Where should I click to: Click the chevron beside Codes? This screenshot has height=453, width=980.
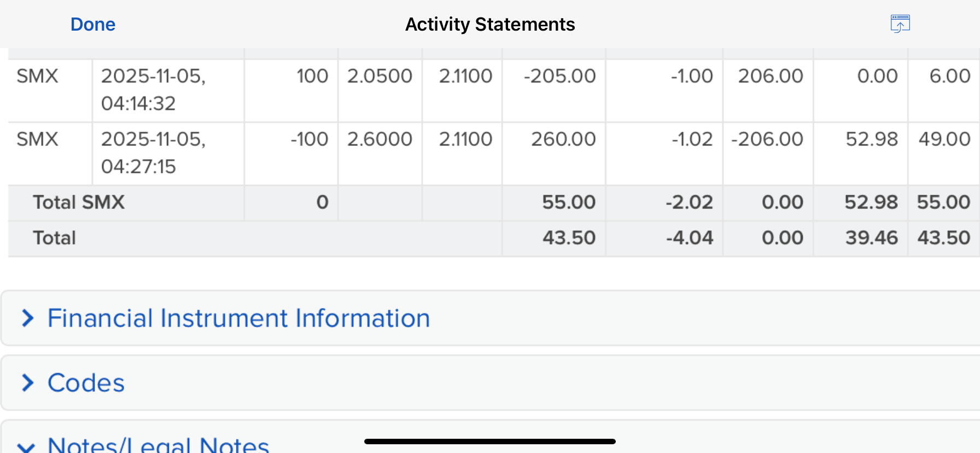click(x=28, y=383)
